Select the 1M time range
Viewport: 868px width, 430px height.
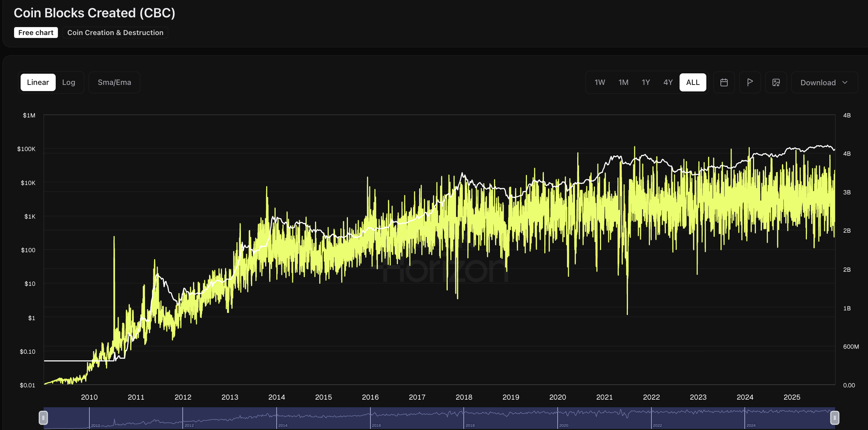tap(623, 82)
